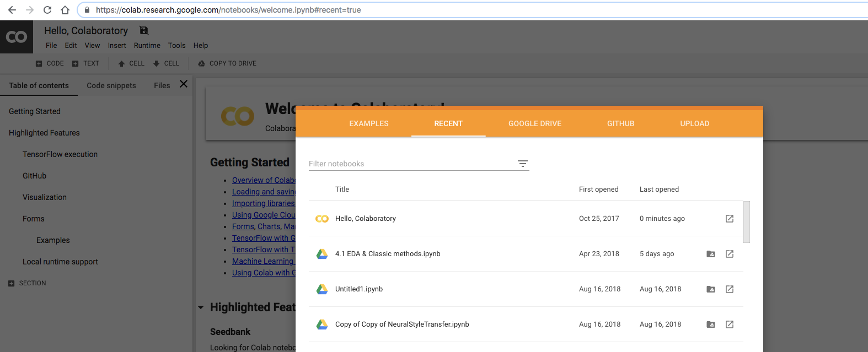Click the notebook not-saved icon beside title
This screenshot has width=868, height=352.
click(144, 30)
